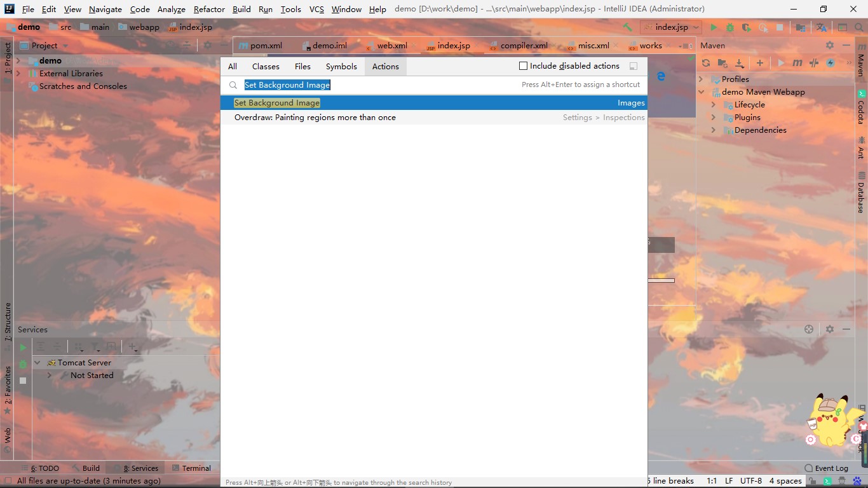Select Overdraw: Painting regions result
The width and height of the screenshot is (868, 488).
pyautogui.click(x=434, y=118)
